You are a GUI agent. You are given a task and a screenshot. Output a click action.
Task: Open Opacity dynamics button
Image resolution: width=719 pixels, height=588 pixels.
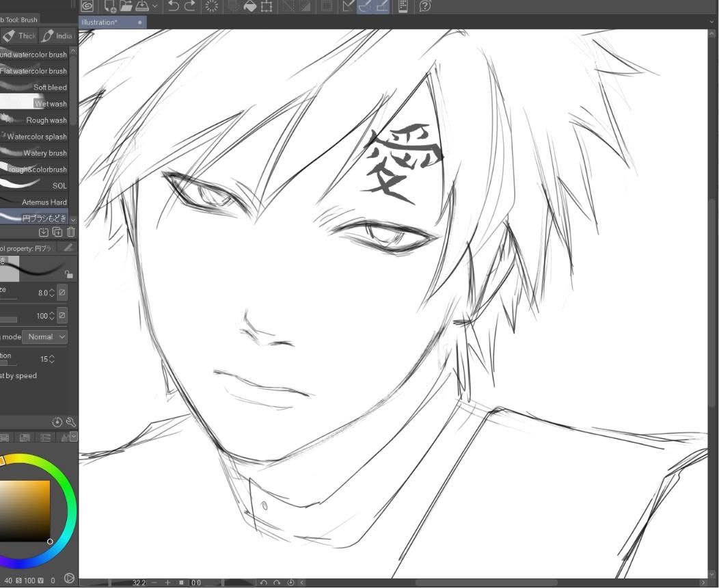[62, 316]
